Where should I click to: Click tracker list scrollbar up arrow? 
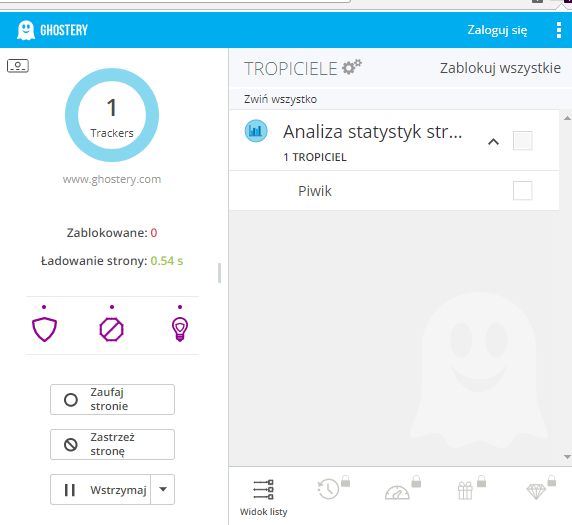[x=567, y=118]
